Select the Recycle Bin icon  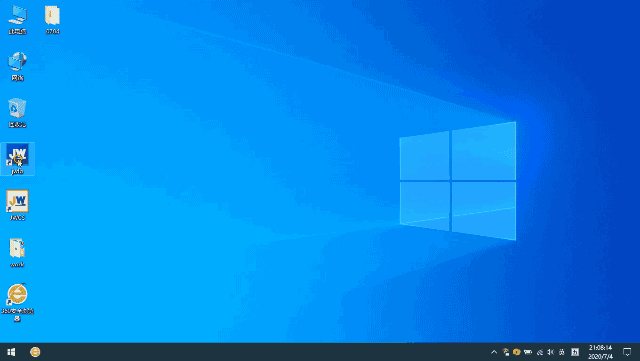click(x=17, y=113)
